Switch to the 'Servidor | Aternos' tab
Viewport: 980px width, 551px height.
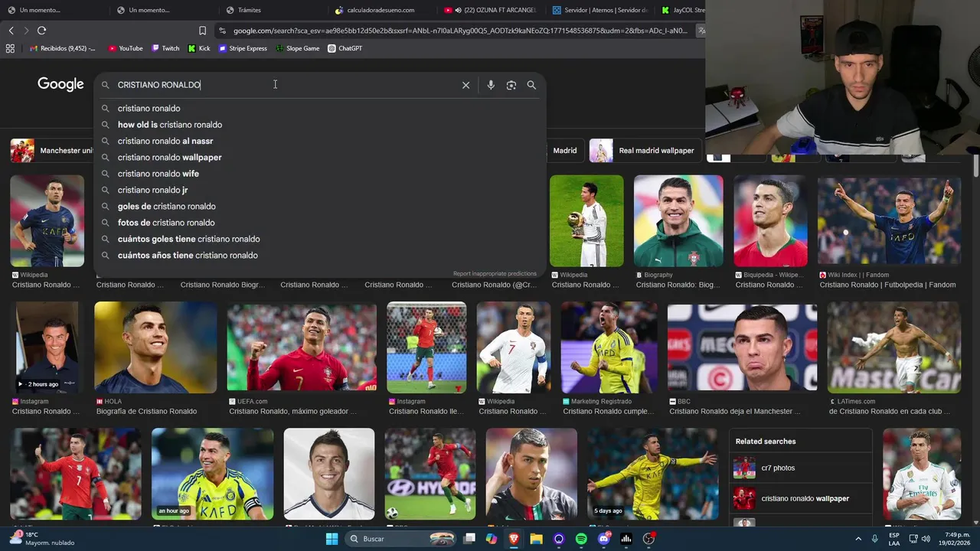click(599, 10)
